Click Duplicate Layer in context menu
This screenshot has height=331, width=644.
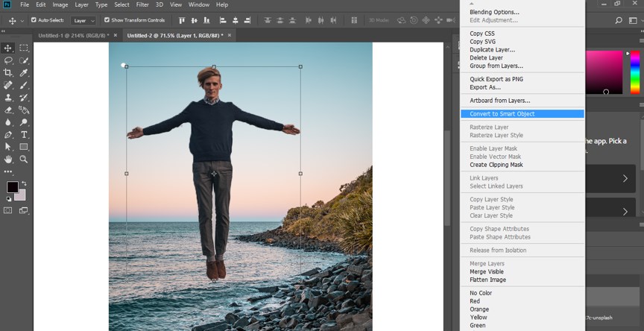click(x=492, y=50)
